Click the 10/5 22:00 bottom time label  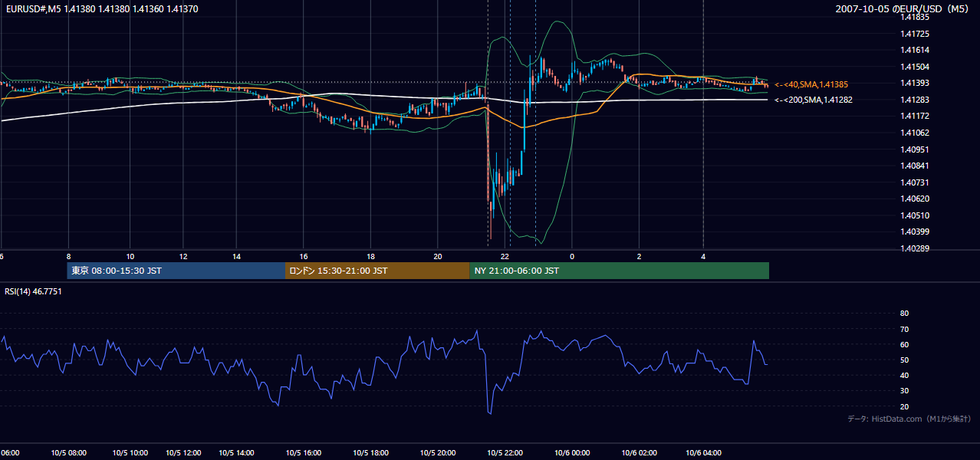(x=505, y=452)
